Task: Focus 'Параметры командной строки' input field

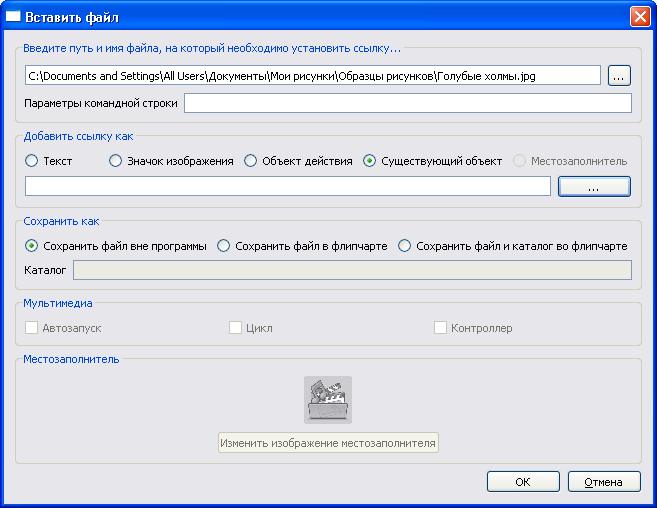Action: coord(408,103)
